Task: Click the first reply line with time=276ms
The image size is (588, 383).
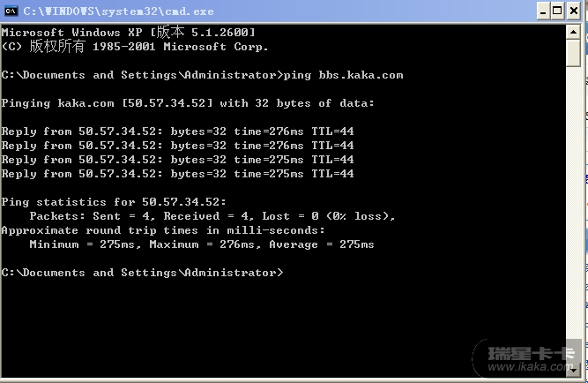Action: pos(177,131)
